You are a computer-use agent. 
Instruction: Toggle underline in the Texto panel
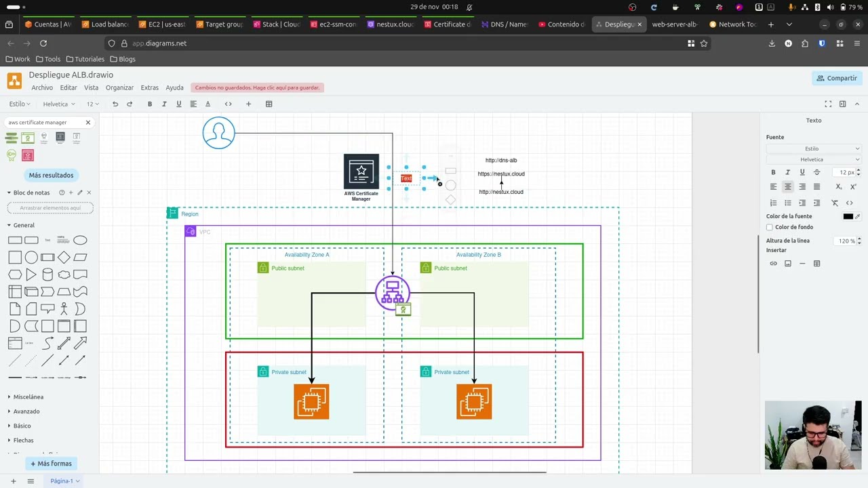click(802, 172)
